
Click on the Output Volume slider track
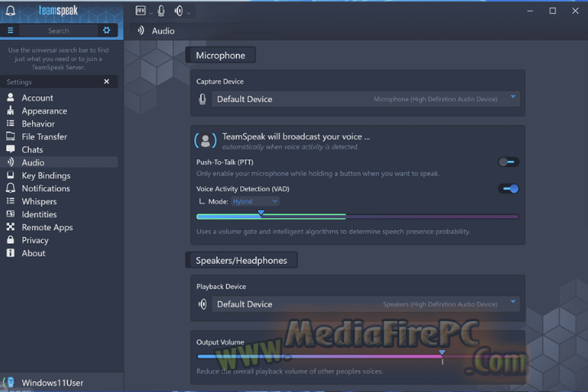[x=359, y=356]
